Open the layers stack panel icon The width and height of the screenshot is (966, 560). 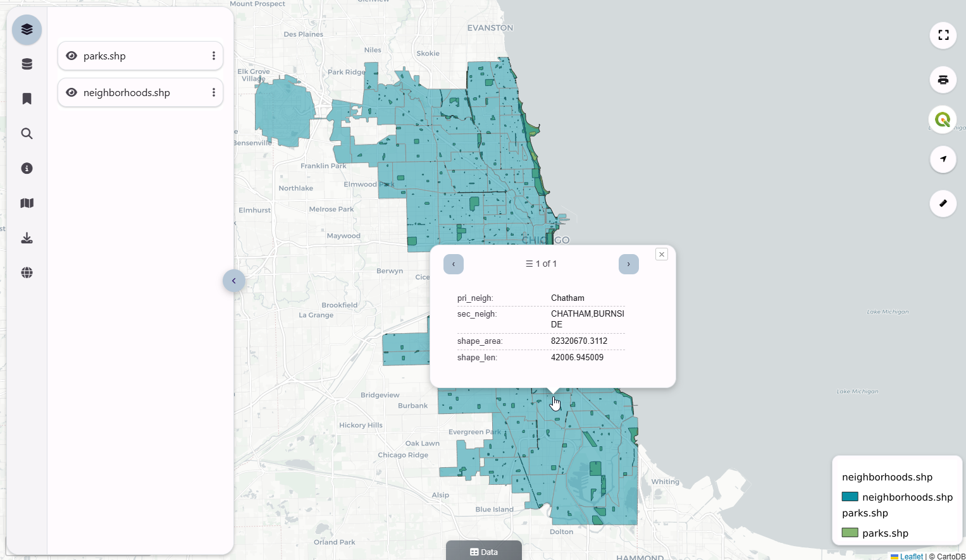(x=27, y=30)
